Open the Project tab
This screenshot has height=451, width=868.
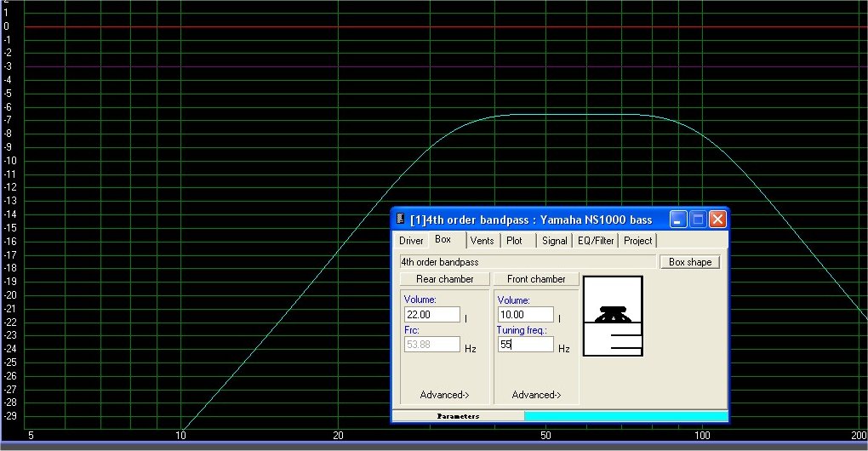pyautogui.click(x=637, y=241)
